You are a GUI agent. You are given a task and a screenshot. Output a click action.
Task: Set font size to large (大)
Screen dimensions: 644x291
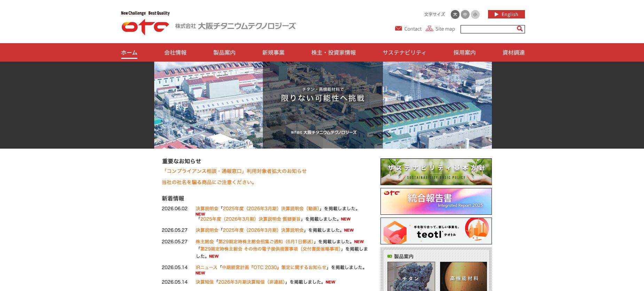coord(455,14)
